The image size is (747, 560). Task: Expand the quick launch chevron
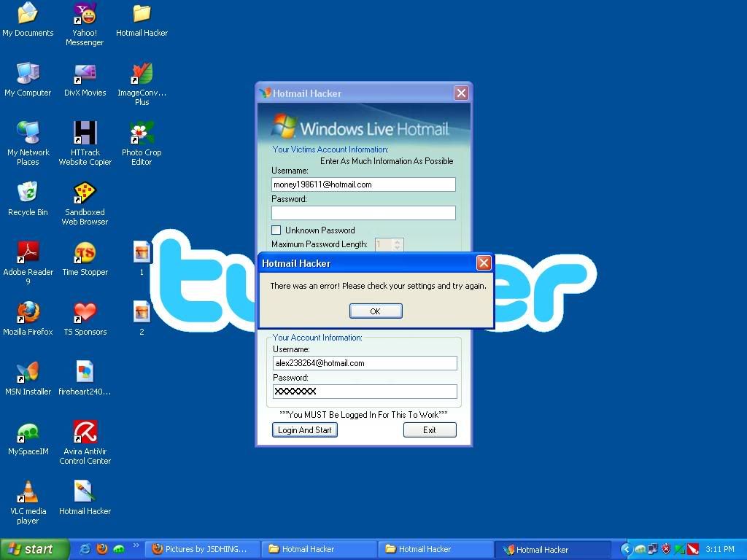tap(136, 545)
